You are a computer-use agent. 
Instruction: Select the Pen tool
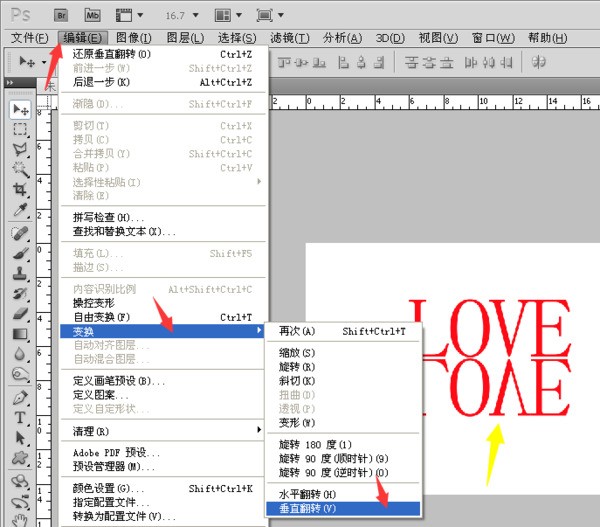(x=20, y=398)
